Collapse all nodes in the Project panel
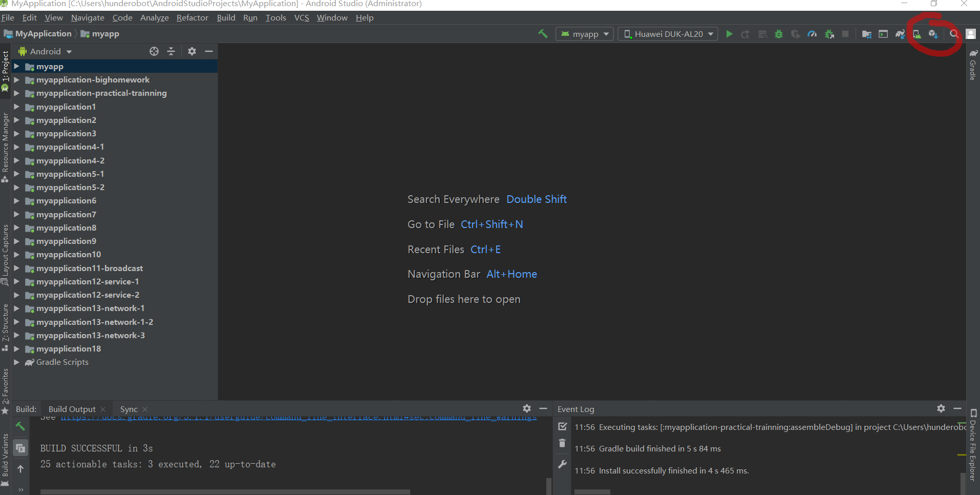Viewport: 980px width, 495px height. (x=171, y=51)
